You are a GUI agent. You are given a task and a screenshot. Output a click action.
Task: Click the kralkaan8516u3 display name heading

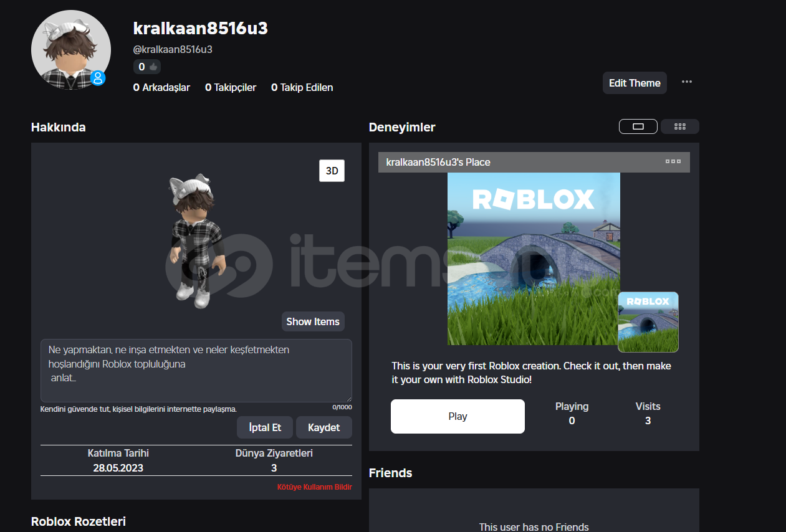pyautogui.click(x=201, y=28)
